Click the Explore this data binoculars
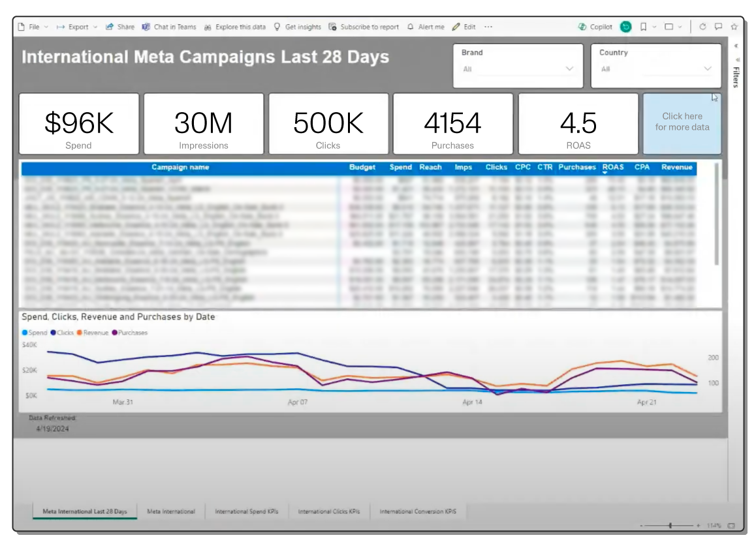This screenshot has width=756, height=546. 208,27
